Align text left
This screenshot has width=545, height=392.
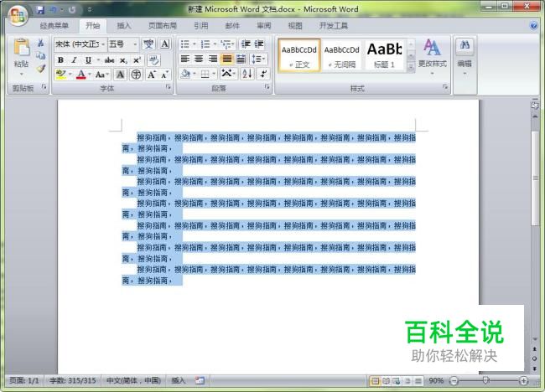[185, 59]
